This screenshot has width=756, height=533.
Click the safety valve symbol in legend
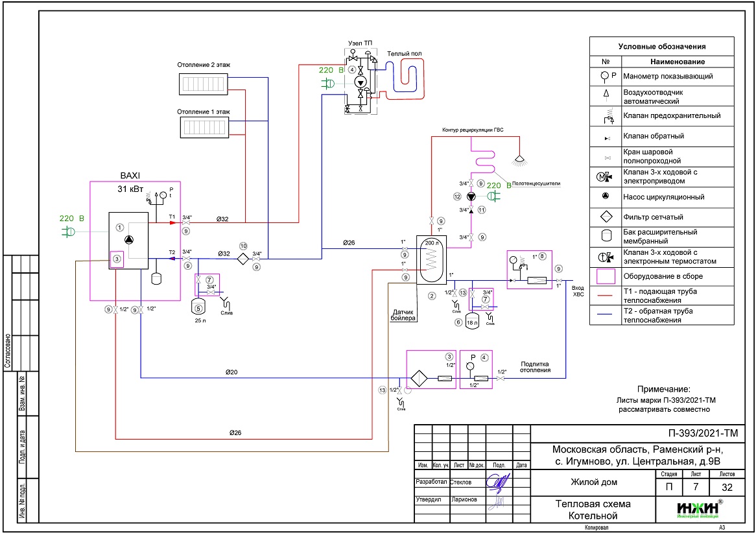click(x=606, y=117)
